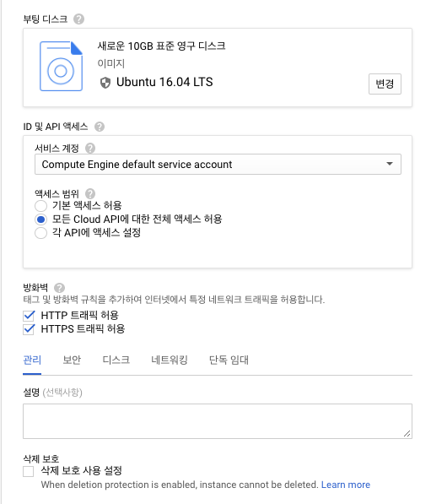Open the Learn more link

[346, 485]
